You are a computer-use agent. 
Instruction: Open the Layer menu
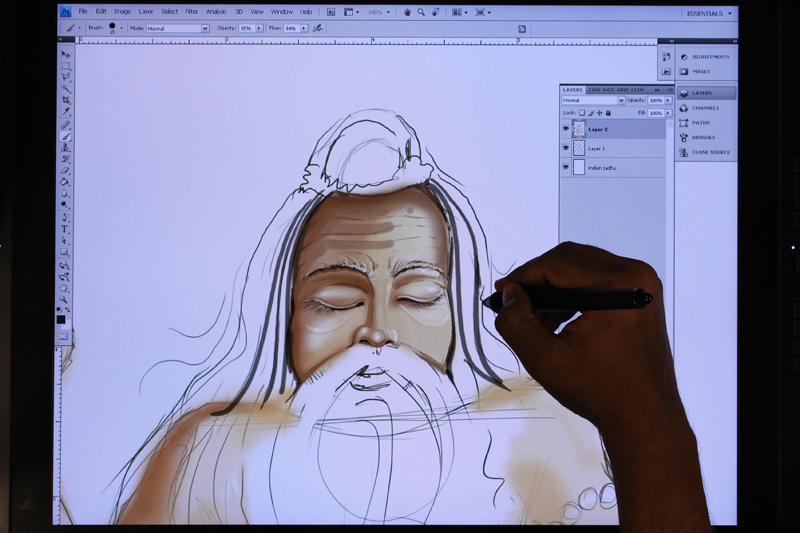point(146,11)
